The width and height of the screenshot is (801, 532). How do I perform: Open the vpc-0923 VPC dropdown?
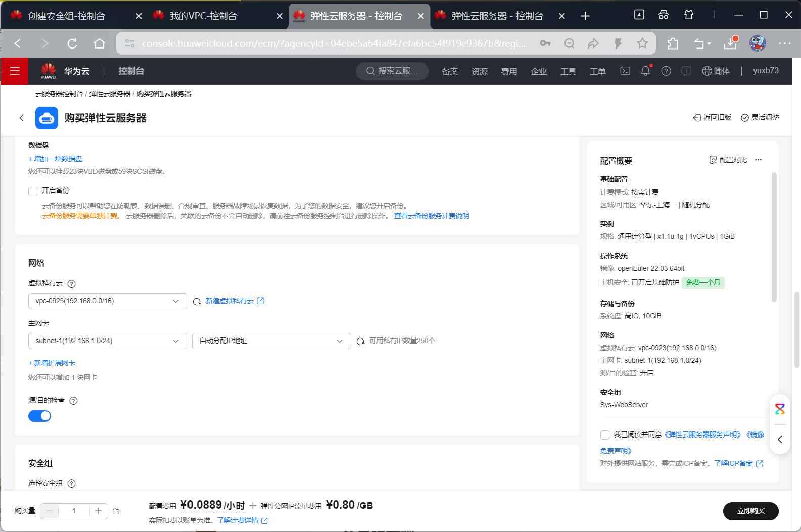click(108, 301)
